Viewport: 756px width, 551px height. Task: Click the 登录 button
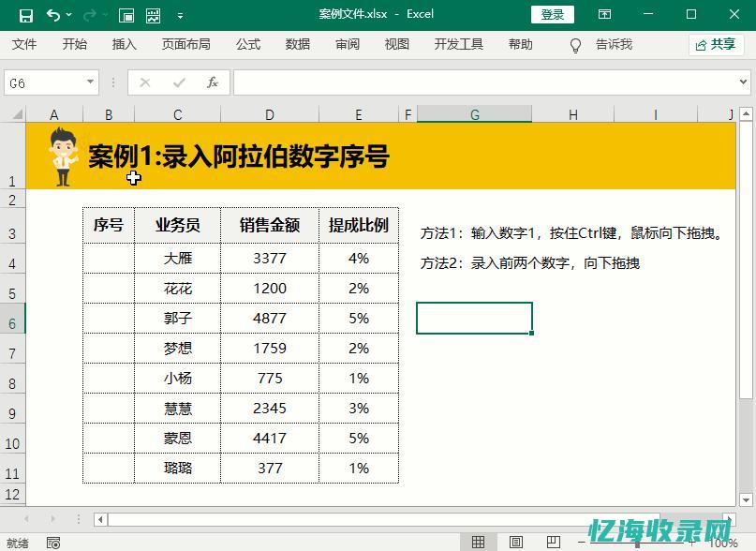click(x=552, y=15)
